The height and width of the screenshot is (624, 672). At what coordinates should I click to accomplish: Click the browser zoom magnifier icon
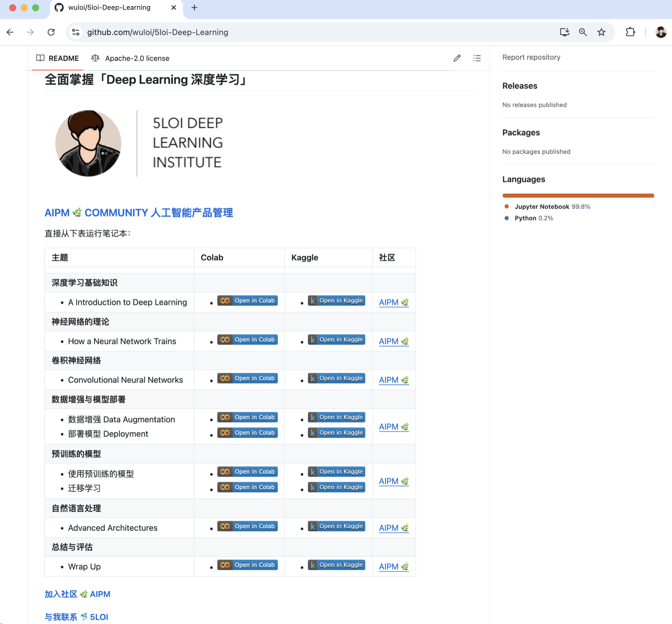[x=583, y=32]
